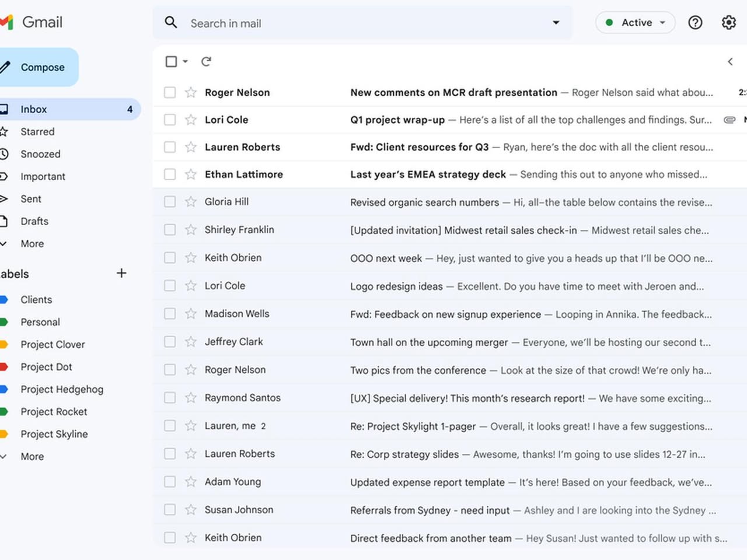The image size is (747, 560).
Task: Click the refresh inbox icon
Action: pyautogui.click(x=206, y=61)
